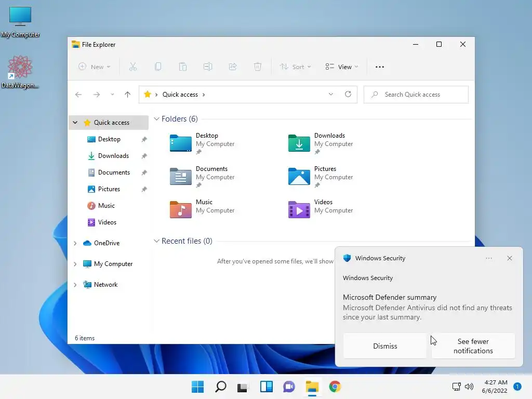
Task: Click Quick access breadcrumb in address bar
Action: 180,95
